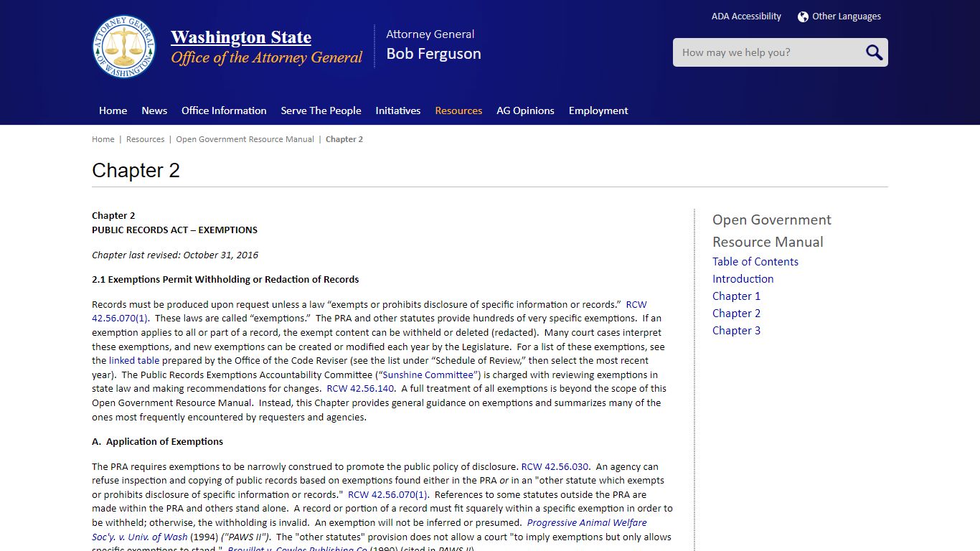The height and width of the screenshot is (551, 980).
Task: Open Introduction sidebar link
Action: point(743,279)
